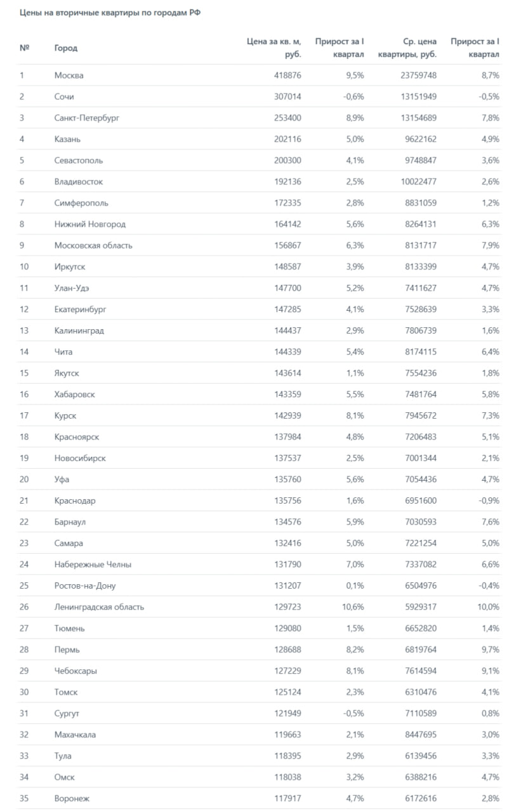Click row number 35
The width and height of the screenshot is (514, 812).
click(x=25, y=798)
